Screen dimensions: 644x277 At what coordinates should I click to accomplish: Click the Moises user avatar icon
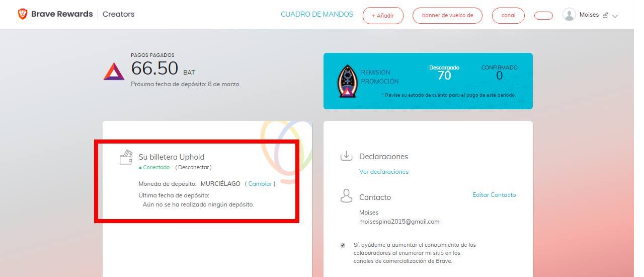pyautogui.click(x=569, y=15)
